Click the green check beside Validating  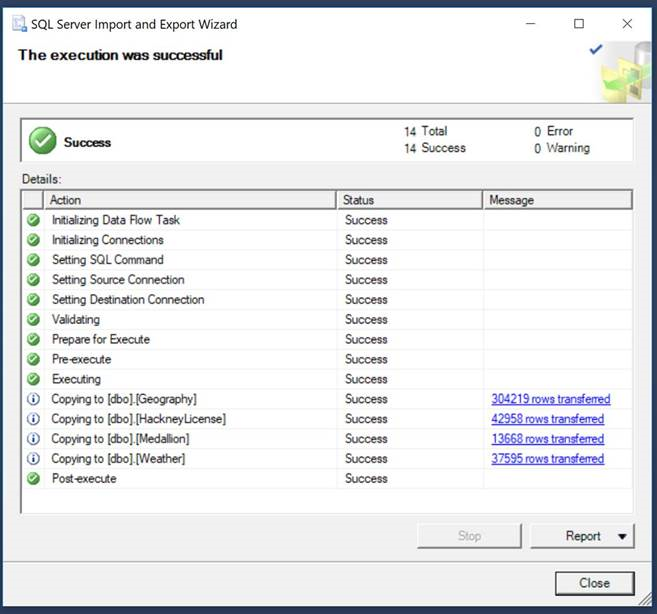(33, 320)
